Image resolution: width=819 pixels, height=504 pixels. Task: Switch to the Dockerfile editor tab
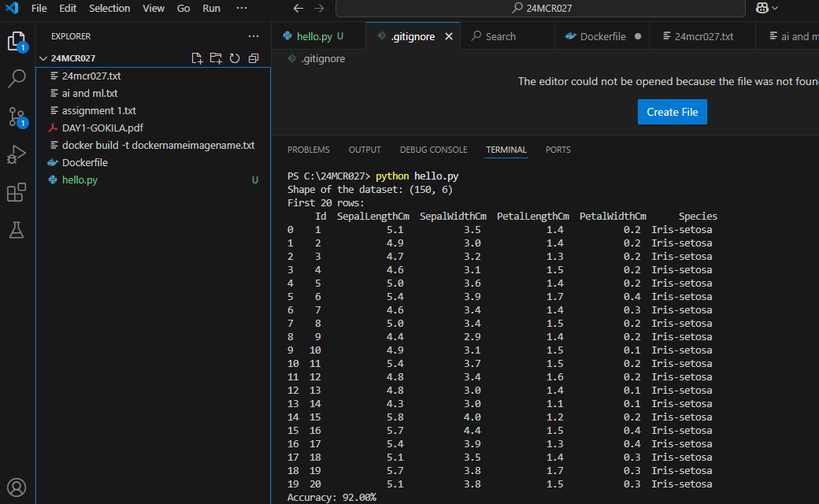pos(602,36)
